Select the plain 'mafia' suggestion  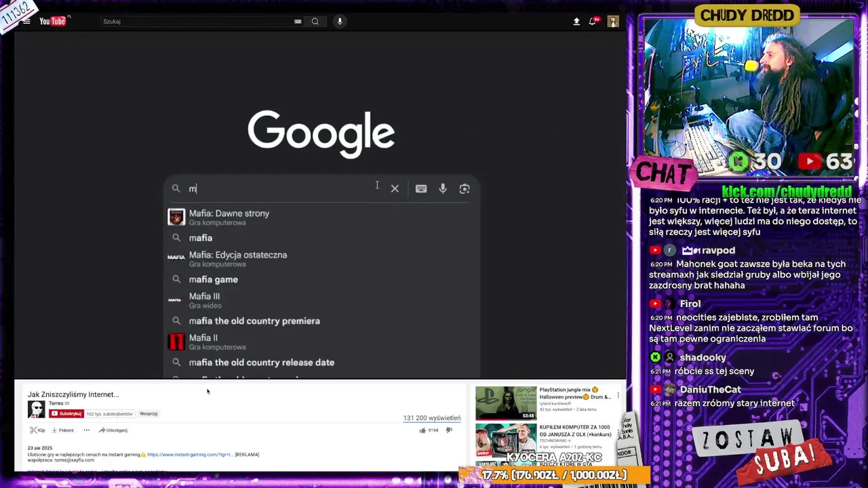tap(321, 238)
